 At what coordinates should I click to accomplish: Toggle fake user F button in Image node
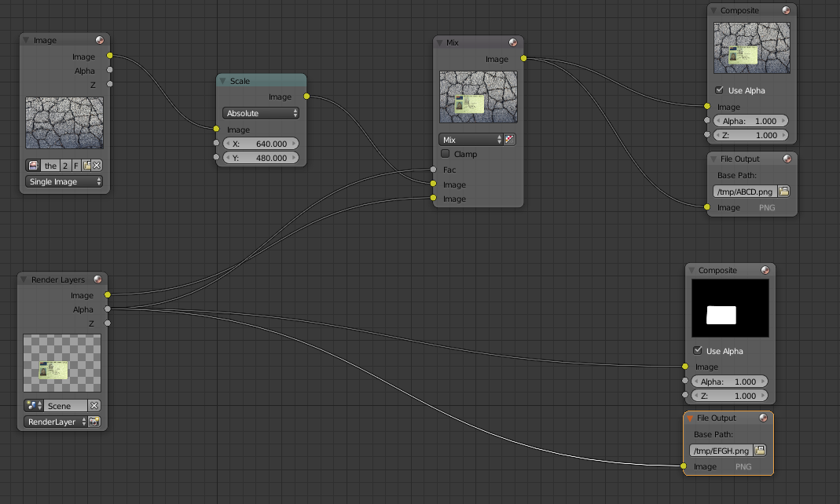75,166
